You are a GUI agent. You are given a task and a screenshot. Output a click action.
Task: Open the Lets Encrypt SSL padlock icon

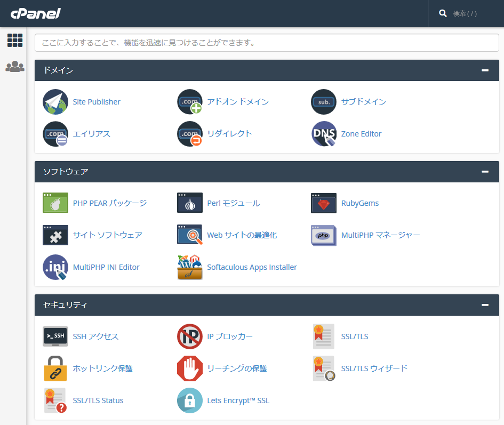point(190,400)
